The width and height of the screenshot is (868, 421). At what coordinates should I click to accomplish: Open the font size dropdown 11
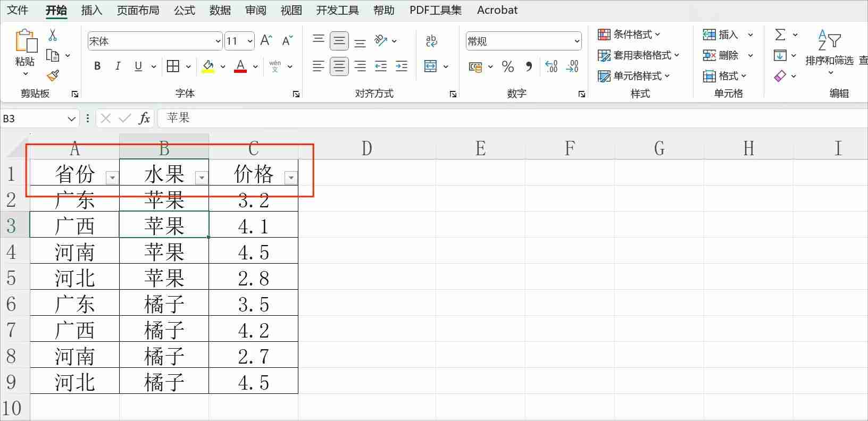click(x=250, y=41)
